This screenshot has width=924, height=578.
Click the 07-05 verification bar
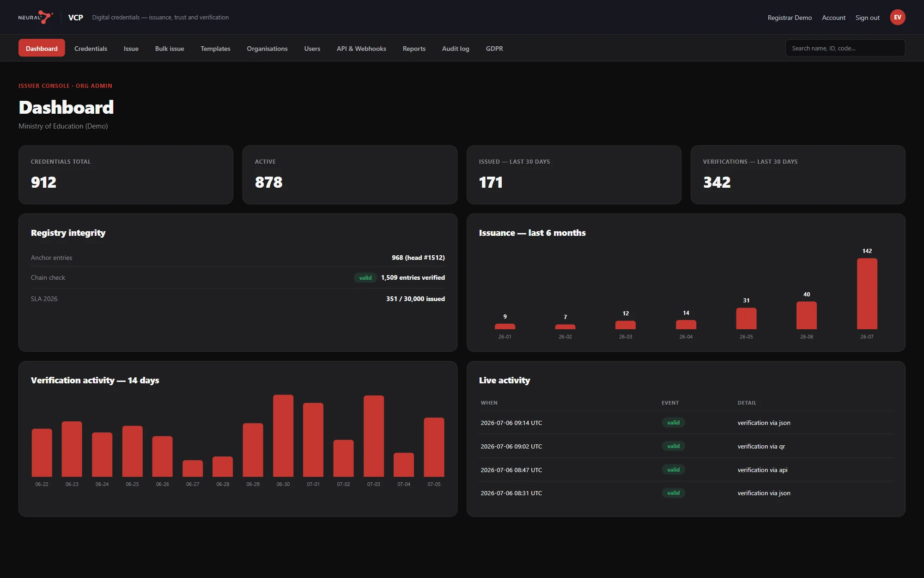tap(434, 447)
